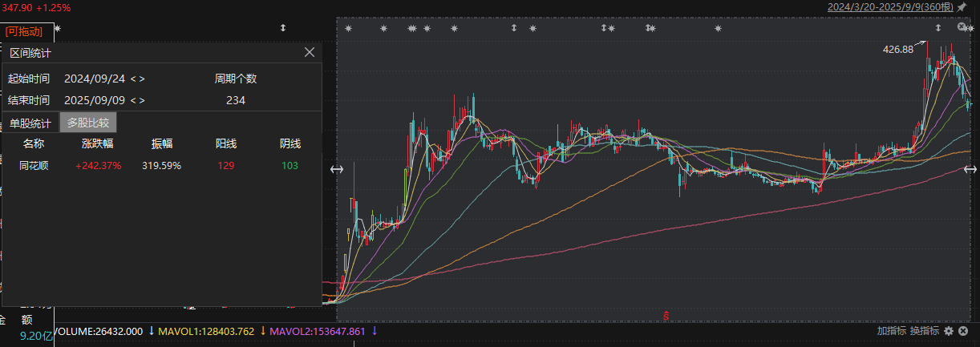Click the 换指标 change indicator button
This screenshot has height=347, width=980.
924,331
